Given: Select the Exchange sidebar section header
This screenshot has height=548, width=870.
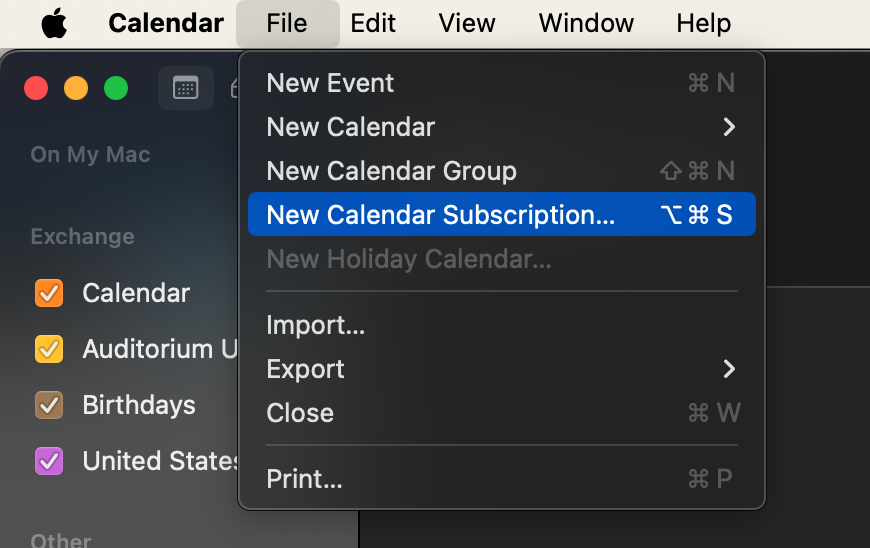Looking at the screenshot, I should coord(82,237).
